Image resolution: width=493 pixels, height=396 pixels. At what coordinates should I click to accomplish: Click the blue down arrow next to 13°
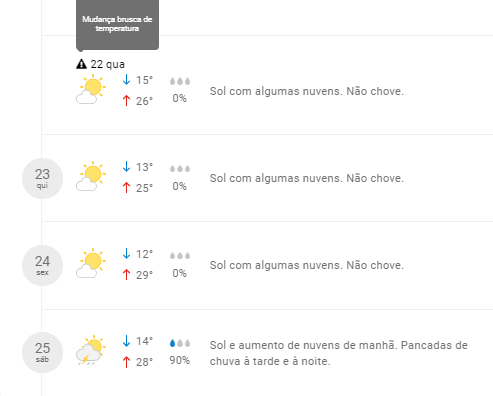(126, 166)
